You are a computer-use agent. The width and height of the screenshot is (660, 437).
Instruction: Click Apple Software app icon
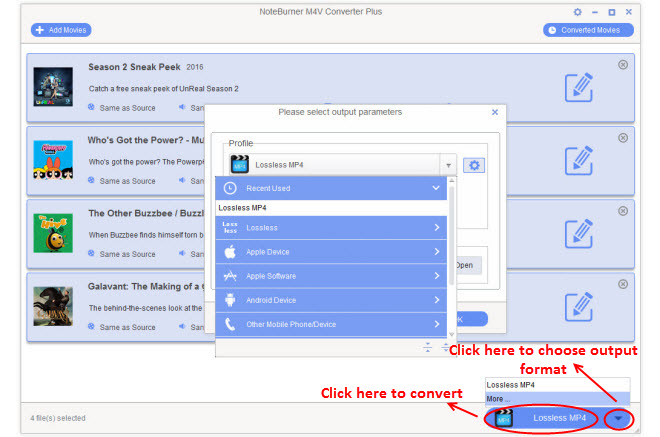click(230, 276)
